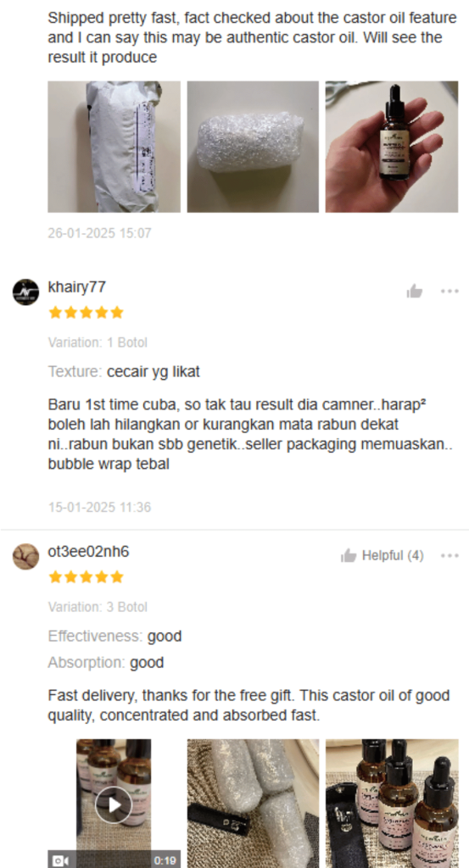Open the bubble-wrapped package photo
The height and width of the screenshot is (868, 469).
click(x=253, y=147)
